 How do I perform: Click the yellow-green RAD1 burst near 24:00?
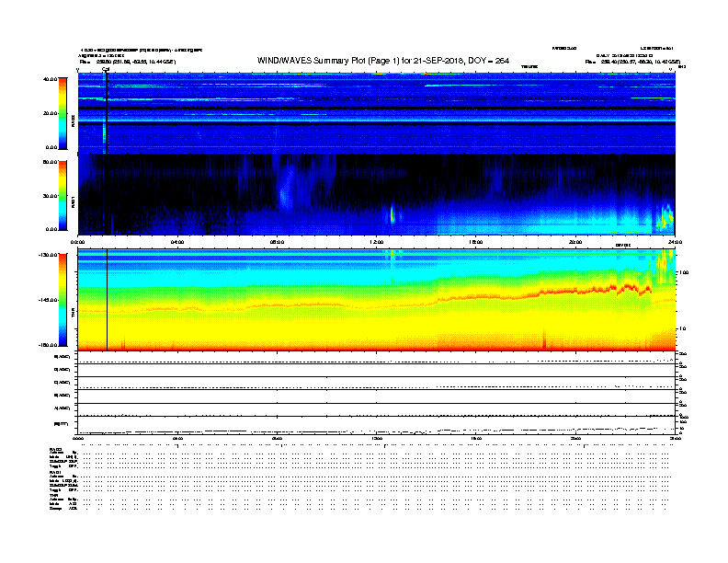click(667, 217)
